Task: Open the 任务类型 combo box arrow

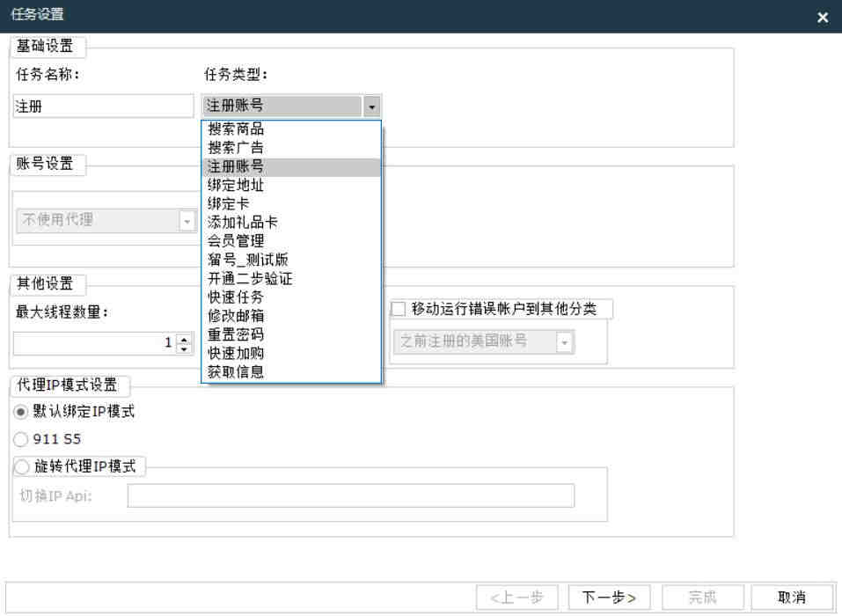Action: pyautogui.click(x=371, y=106)
